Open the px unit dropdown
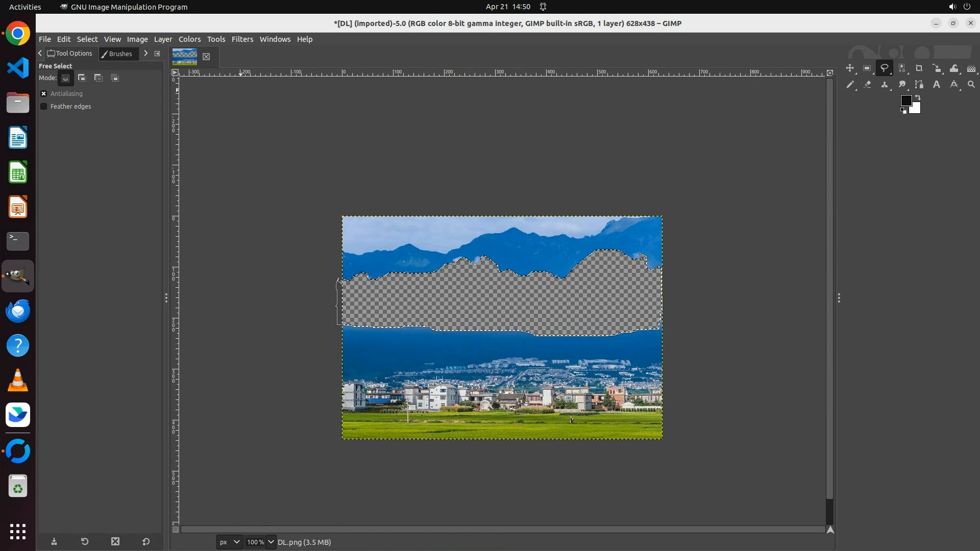Viewport: 980px width, 551px height. coord(229,542)
